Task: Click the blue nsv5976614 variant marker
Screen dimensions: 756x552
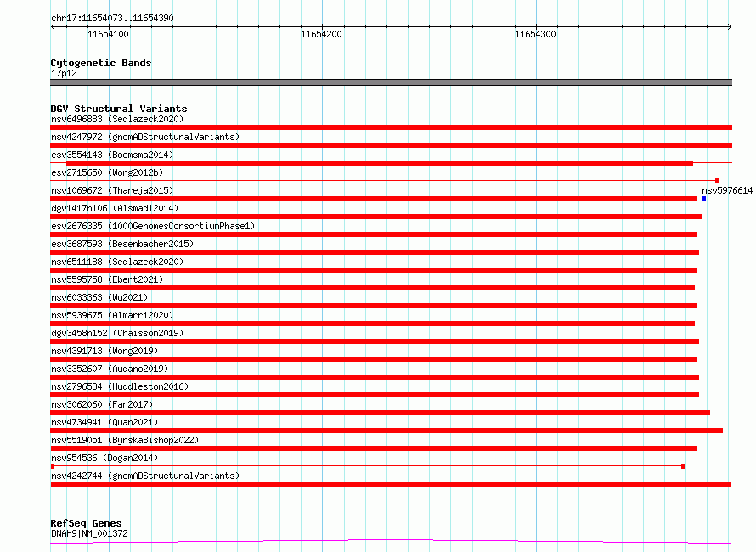Action: click(x=704, y=199)
